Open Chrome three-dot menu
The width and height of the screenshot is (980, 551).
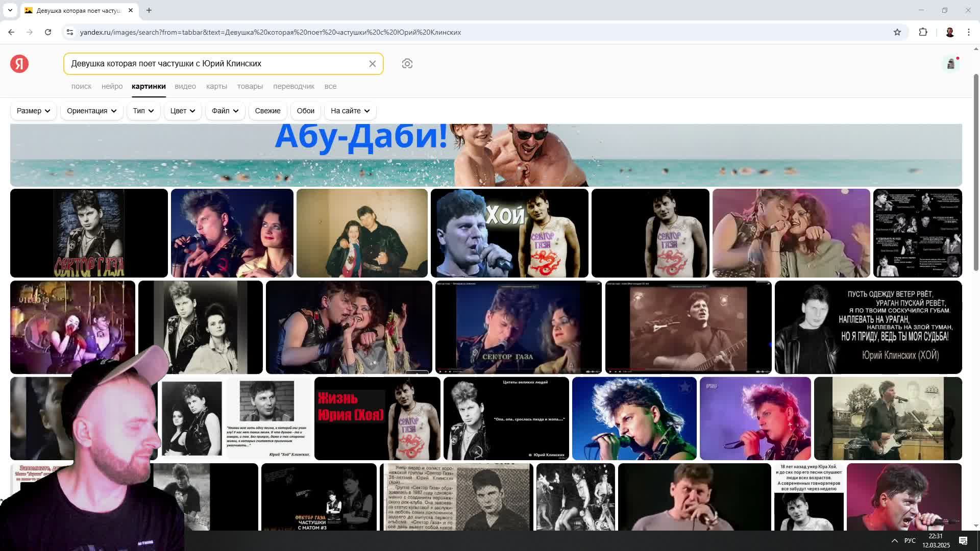coord(969,32)
